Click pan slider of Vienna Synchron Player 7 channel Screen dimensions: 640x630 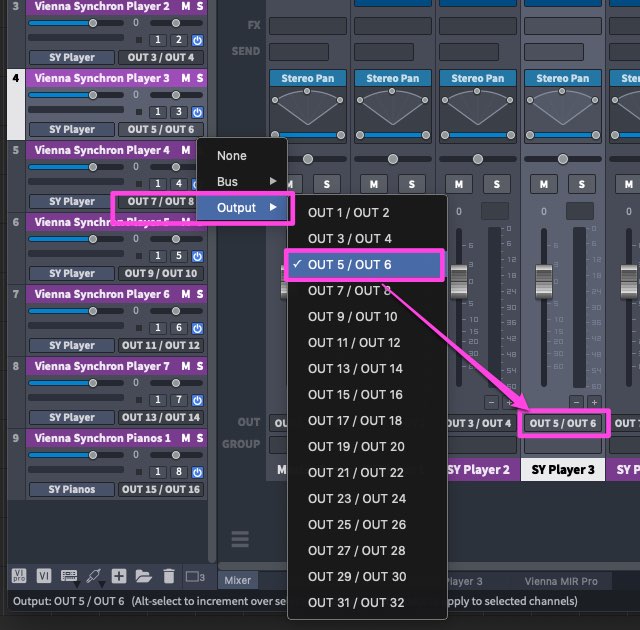[x=176, y=383]
